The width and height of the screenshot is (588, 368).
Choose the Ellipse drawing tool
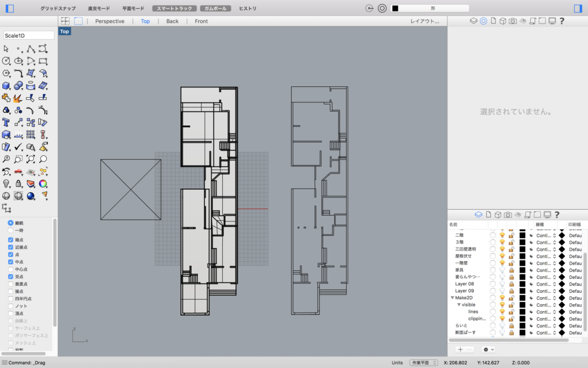[x=18, y=61]
